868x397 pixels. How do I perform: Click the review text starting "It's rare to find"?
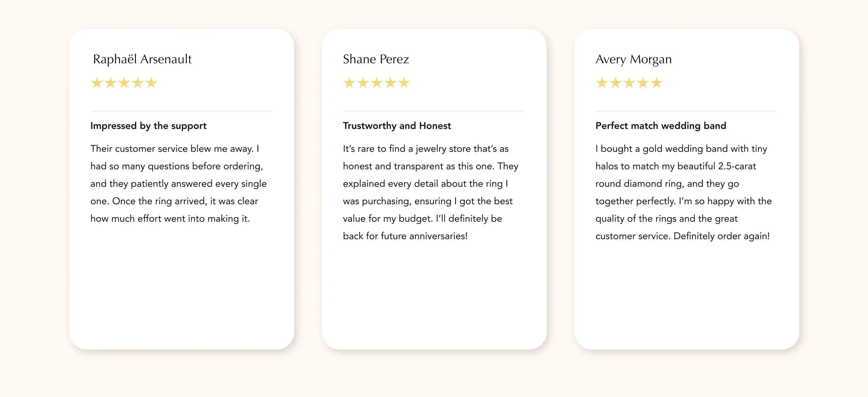click(430, 192)
